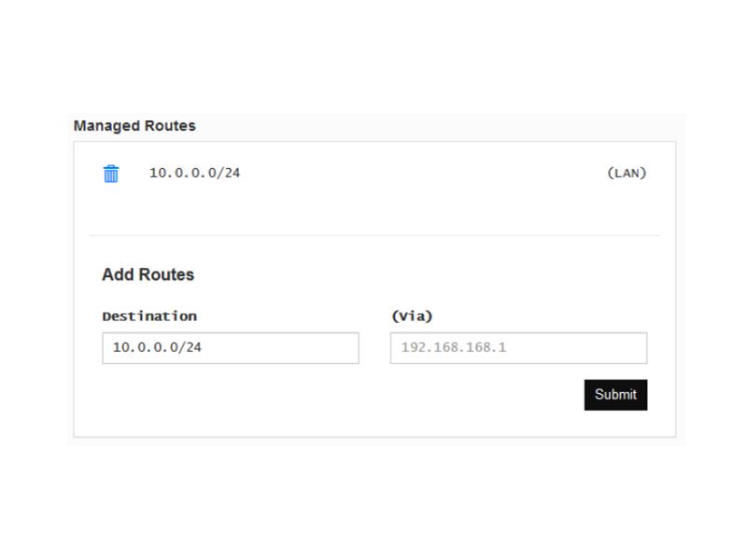This screenshot has height=560, width=747.
Task: Click the (Via) field label
Action: click(412, 316)
